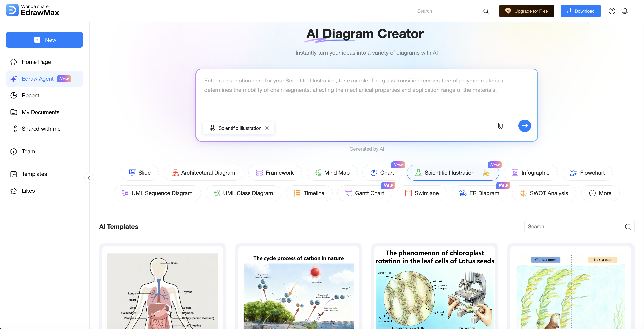
Task: Click the EdrawMax logo icon
Action: pyautogui.click(x=12, y=10)
